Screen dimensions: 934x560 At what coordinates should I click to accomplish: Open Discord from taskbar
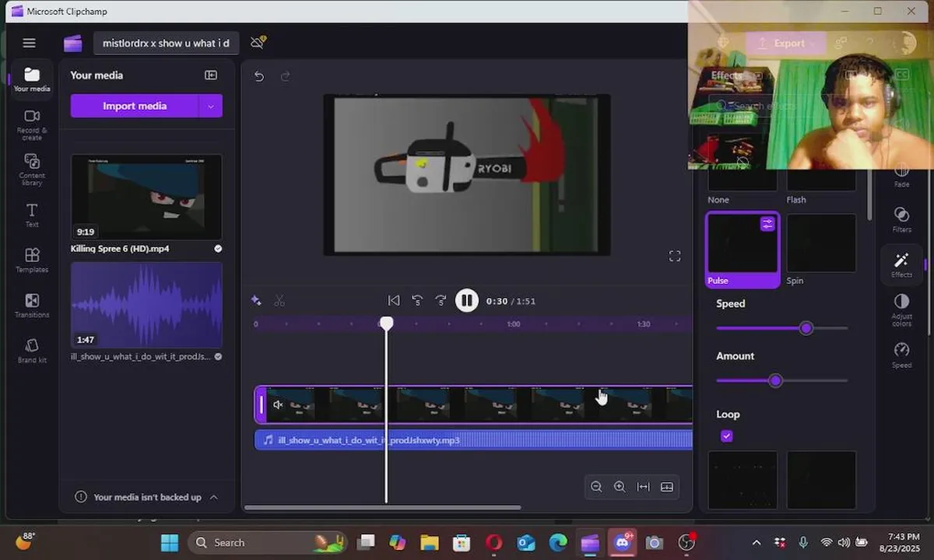point(623,542)
